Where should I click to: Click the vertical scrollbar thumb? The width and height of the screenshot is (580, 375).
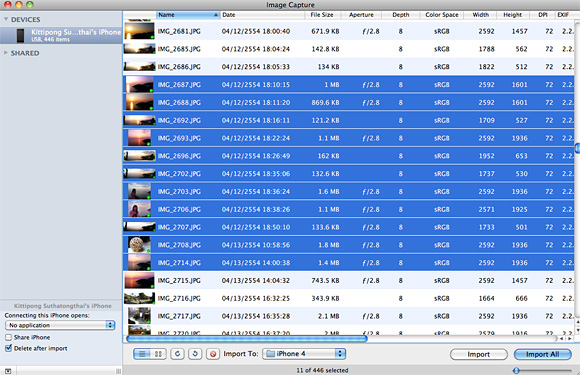577,148
